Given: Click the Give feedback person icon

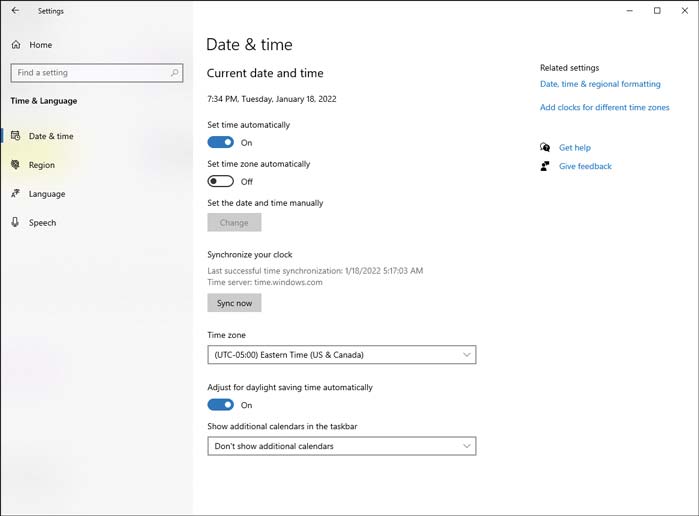Looking at the screenshot, I should 545,166.
